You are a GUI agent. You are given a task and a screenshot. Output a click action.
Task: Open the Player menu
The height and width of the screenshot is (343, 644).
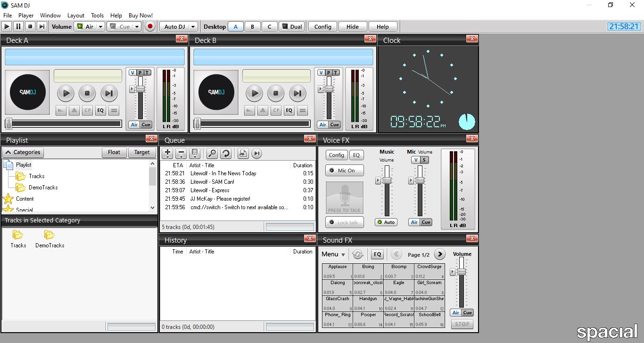26,16
